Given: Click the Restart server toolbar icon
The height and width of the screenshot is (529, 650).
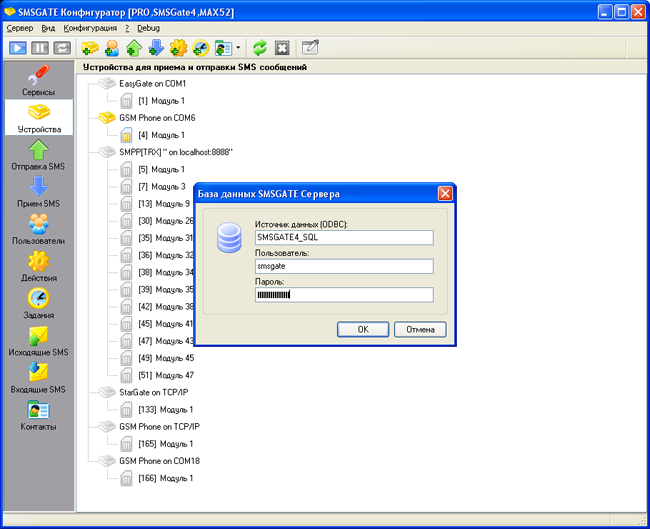Looking at the screenshot, I should (62, 48).
